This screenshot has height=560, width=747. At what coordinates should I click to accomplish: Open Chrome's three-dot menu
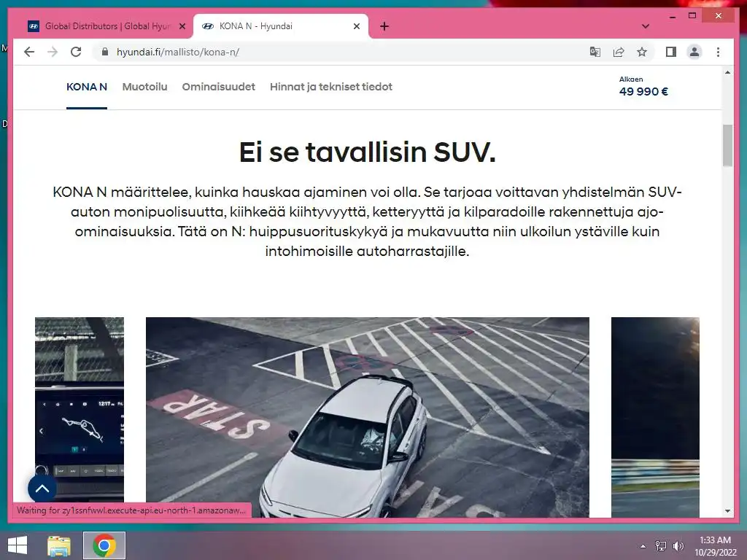tap(718, 52)
